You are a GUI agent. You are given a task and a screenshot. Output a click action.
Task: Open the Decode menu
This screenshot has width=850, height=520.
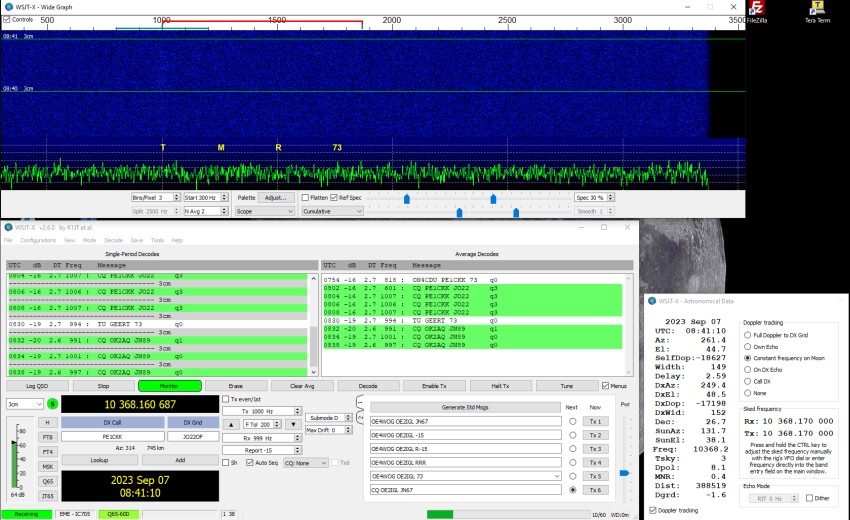(113, 241)
